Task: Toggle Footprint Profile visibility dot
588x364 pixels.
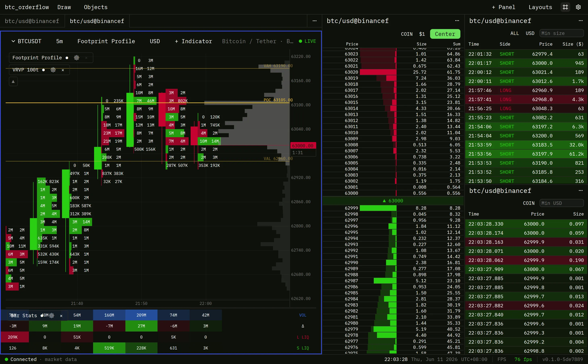Action: point(67,58)
